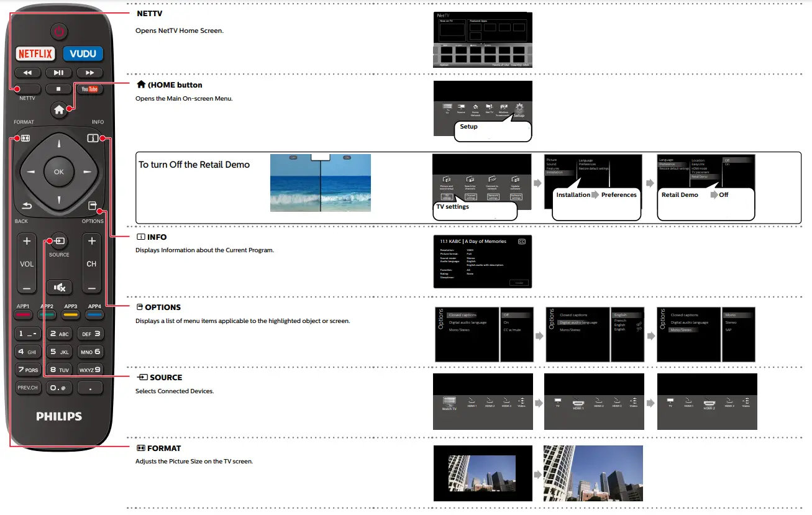Click the DEF 3 key on the remote
Image resolution: width=812 pixels, height=515 pixels.
tap(91, 334)
